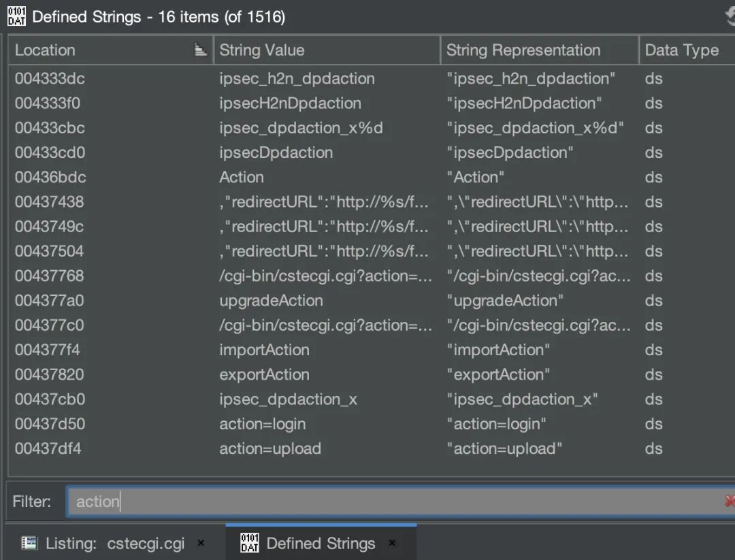Click string value ipsec_dpdaction_x%d
Viewport: 735px width, 560px height.
point(301,128)
